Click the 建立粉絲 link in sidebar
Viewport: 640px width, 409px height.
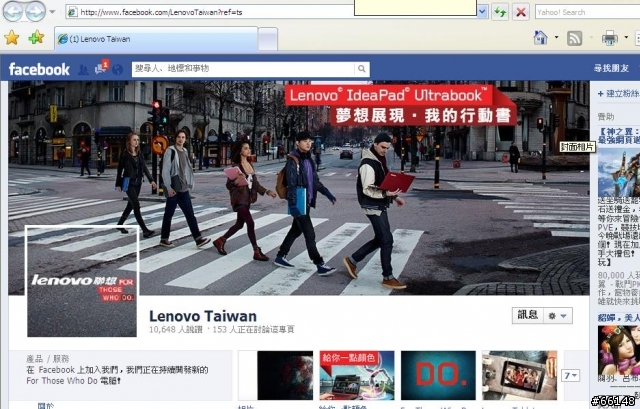point(619,93)
